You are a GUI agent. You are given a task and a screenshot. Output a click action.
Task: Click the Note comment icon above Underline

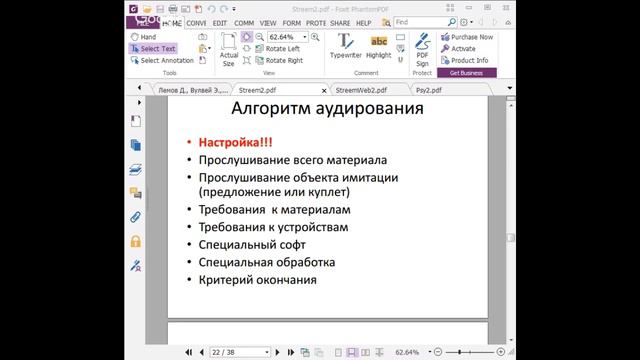[400, 49]
